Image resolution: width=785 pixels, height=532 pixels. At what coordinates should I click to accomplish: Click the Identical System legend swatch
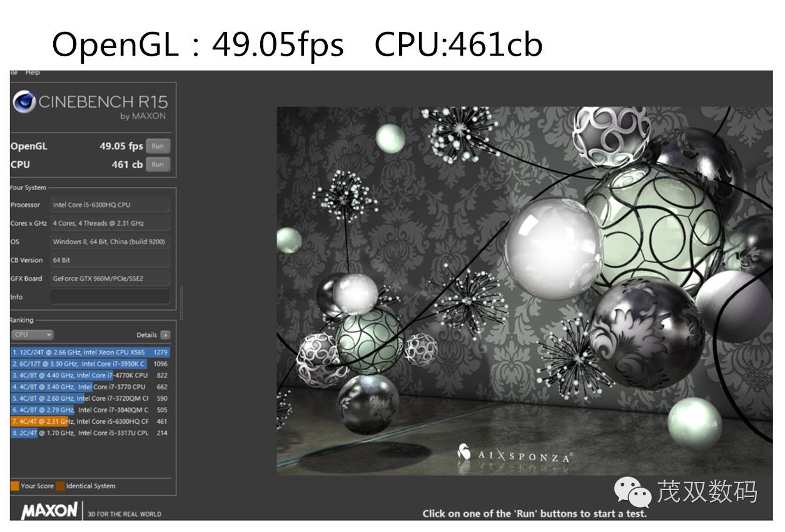[x=60, y=486]
